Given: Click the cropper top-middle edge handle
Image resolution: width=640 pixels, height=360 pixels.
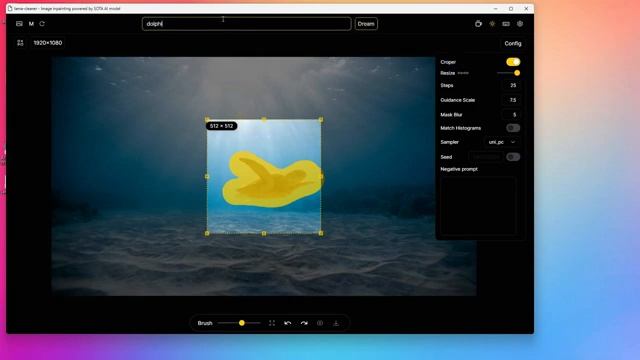Looking at the screenshot, I should tap(264, 120).
